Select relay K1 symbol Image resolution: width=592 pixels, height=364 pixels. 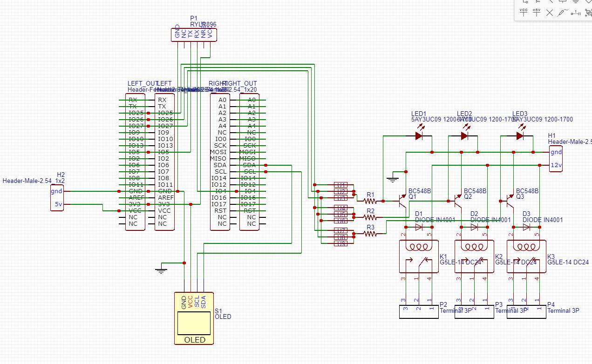tap(419, 256)
